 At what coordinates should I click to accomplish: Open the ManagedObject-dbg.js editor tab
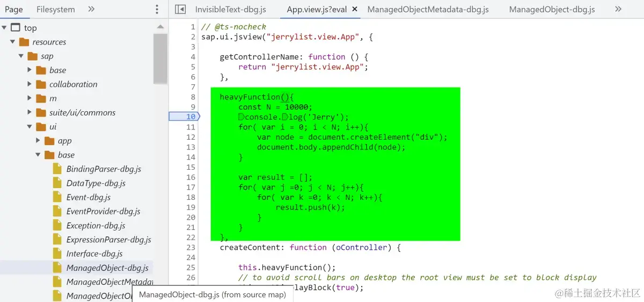coord(552,9)
